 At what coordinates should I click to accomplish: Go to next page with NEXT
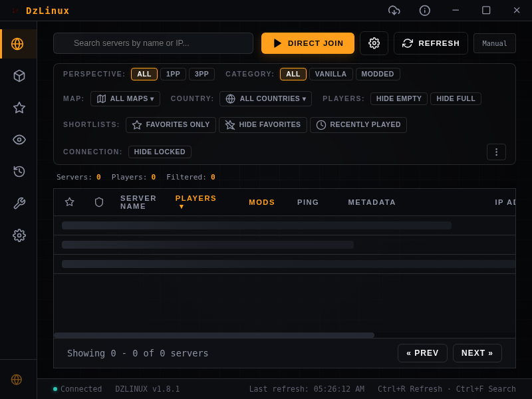pos(477,353)
